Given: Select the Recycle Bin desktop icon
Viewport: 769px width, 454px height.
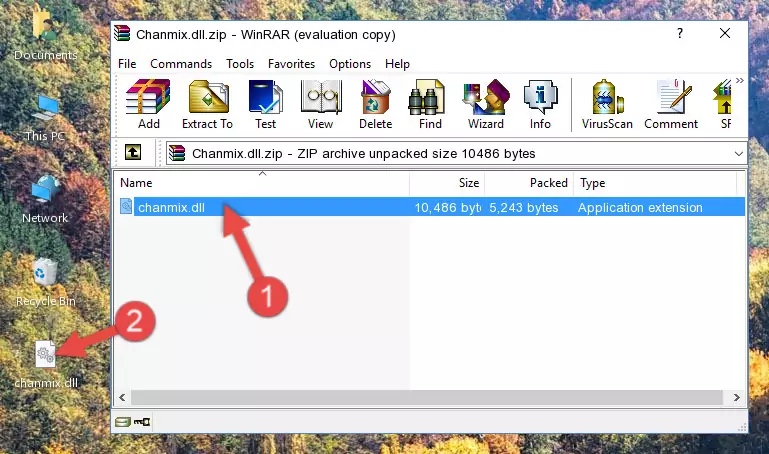Looking at the screenshot, I should [46, 283].
